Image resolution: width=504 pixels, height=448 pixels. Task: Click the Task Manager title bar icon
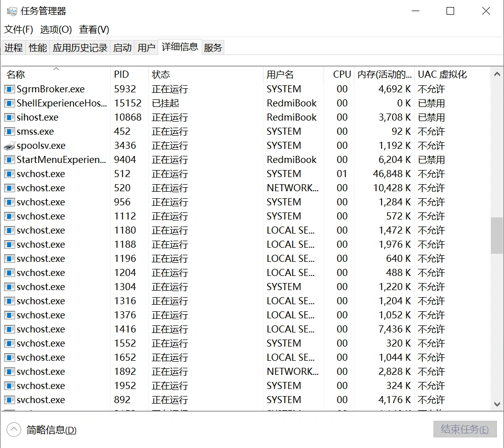coord(12,11)
